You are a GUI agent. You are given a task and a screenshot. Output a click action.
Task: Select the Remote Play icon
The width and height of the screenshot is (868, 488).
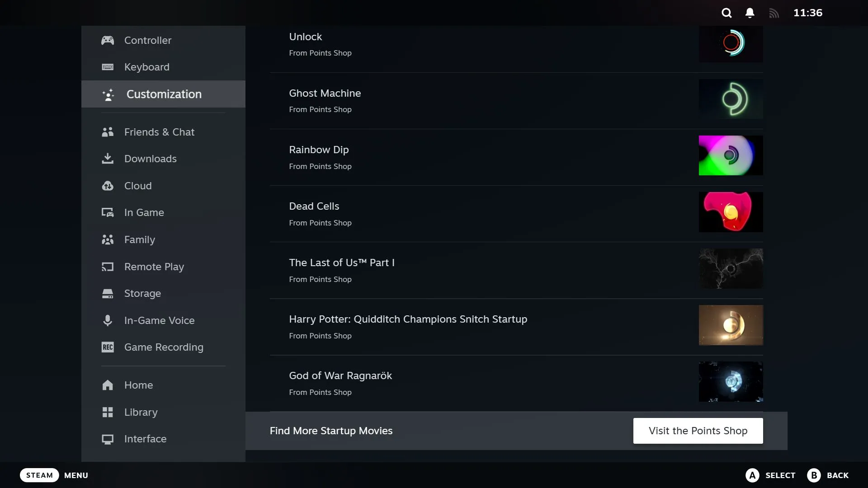(107, 266)
